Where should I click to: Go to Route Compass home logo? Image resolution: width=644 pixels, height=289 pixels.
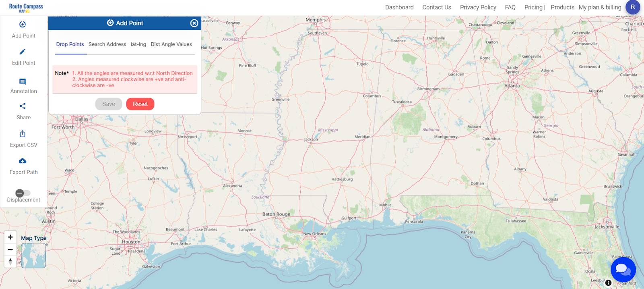click(x=26, y=8)
